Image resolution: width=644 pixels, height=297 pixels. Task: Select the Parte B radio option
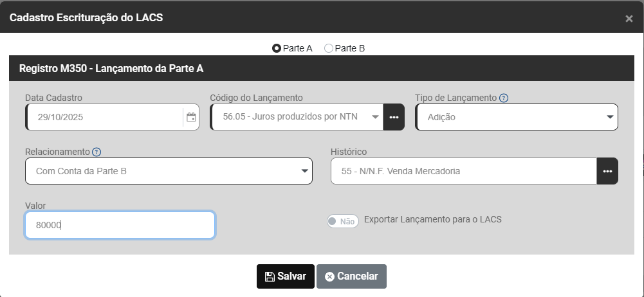click(329, 48)
